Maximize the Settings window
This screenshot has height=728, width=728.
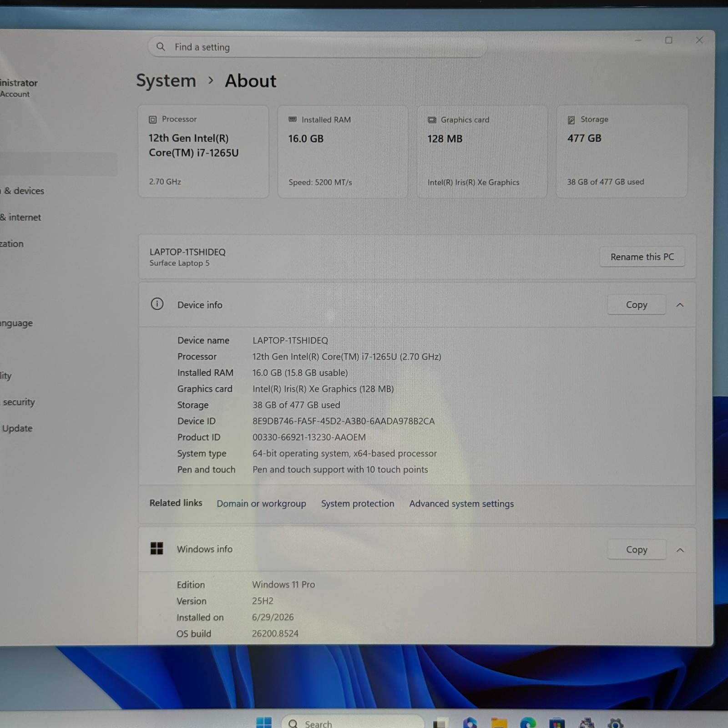tap(668, 40)
